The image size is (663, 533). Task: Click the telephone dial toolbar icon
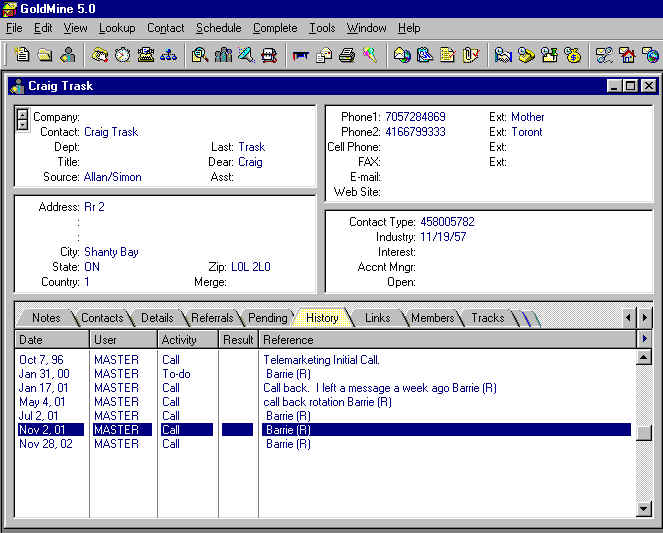pyautogui.click(x=100, y=55)
